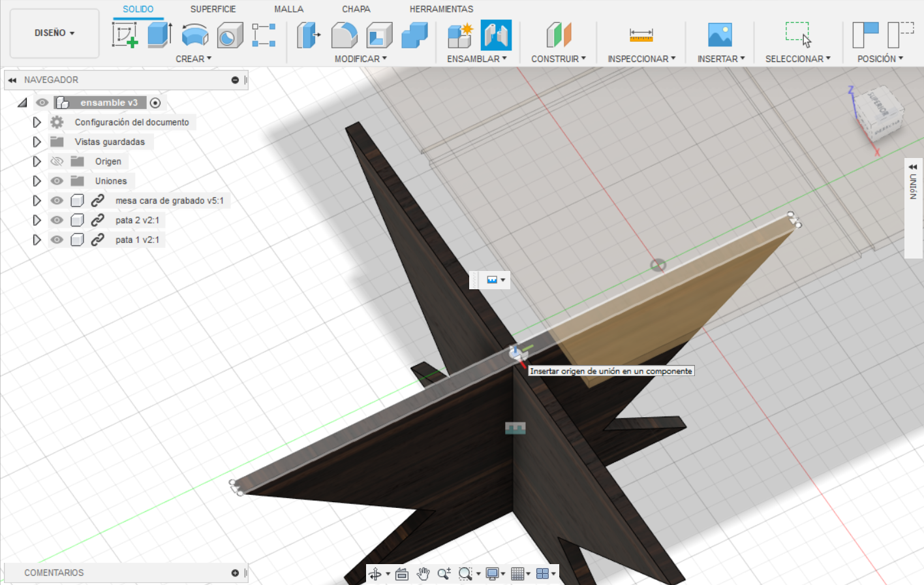
Task: Expand the Vistas guardadas folder
Action: click(x=37, y=142)
